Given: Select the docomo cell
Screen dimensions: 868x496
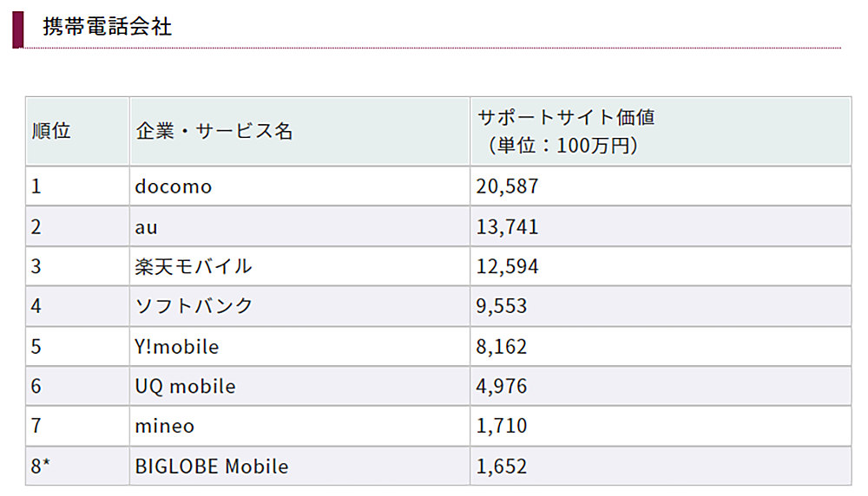Looking at the screenshot, I should pyautogui.click(x=174, y=186).
